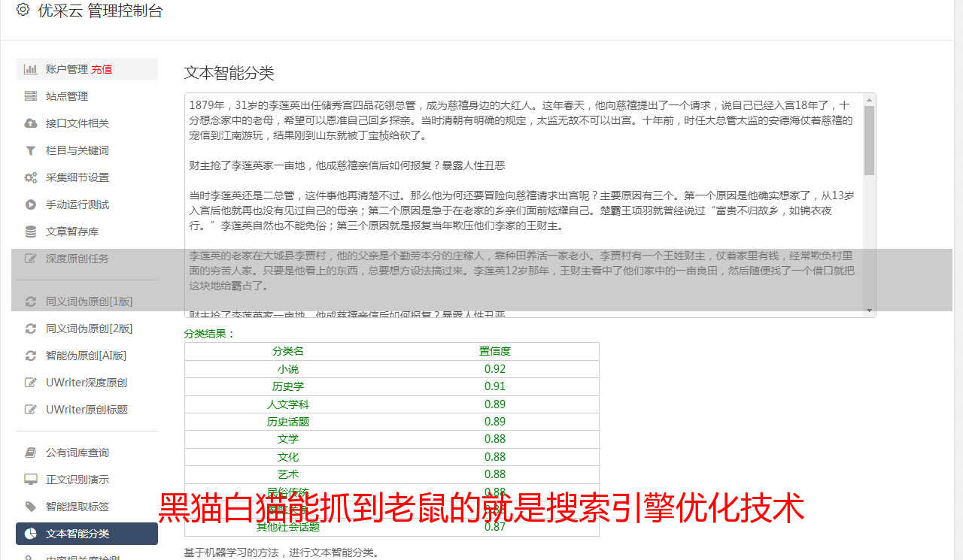Go to 采集细节设置
The height and width of the screenshot is (560, 963).
87,177
